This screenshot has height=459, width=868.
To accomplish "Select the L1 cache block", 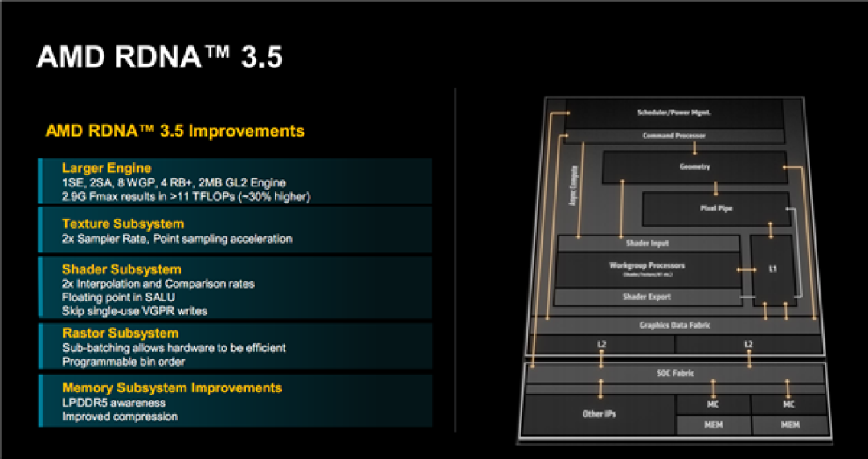I will [772, 269].
